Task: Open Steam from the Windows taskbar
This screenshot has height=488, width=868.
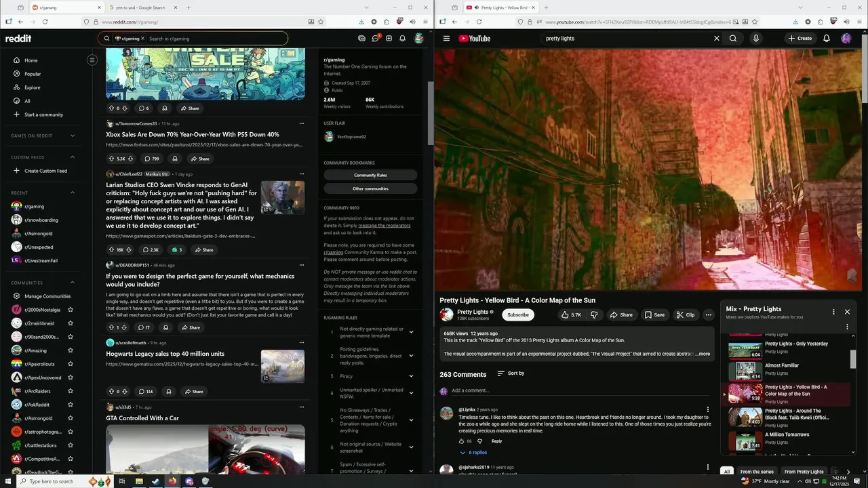Action: coord(155,481)
